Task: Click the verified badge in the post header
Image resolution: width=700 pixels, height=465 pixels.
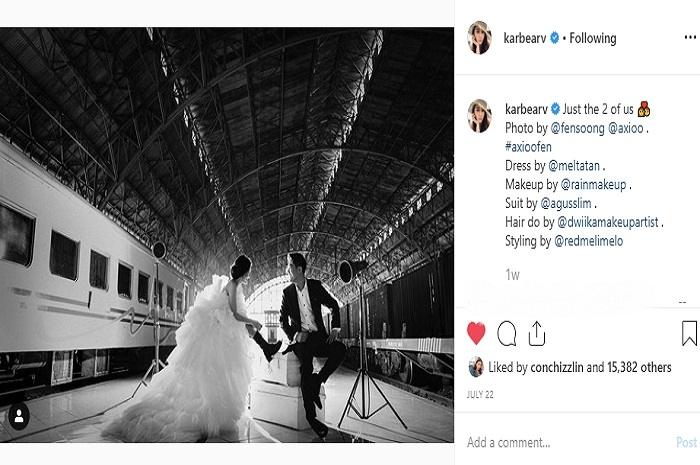Action: click(x=554, y=38)
